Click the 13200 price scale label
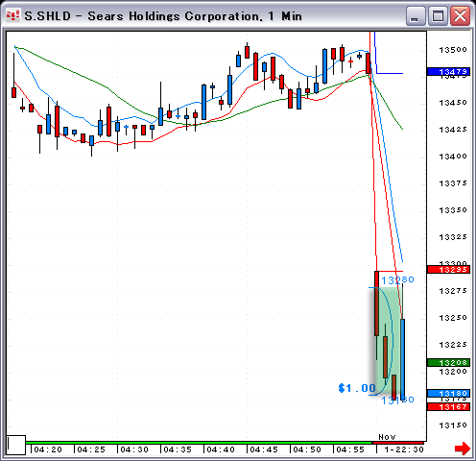This screenshot has width=476, height=461. 453,372
